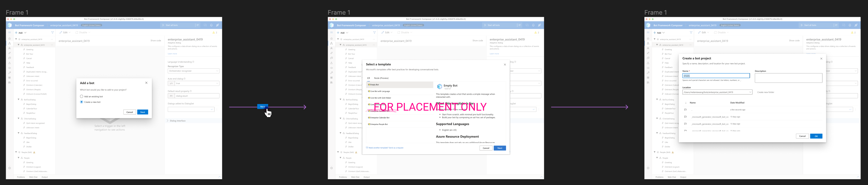Click the Empty Bot cube icon in template details
868x185 pixels.
click(x=440, y=87)
